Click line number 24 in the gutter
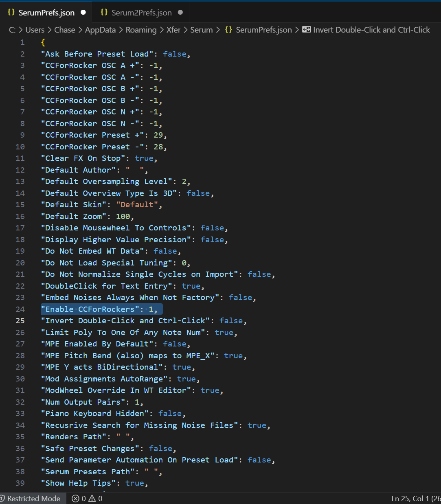 [x=20, y=309]
